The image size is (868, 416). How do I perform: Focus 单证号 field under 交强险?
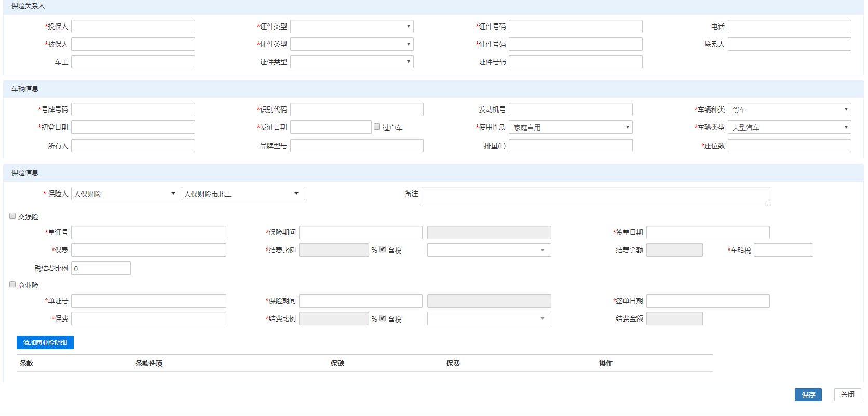pyautogui.click(x=148, y=232)
